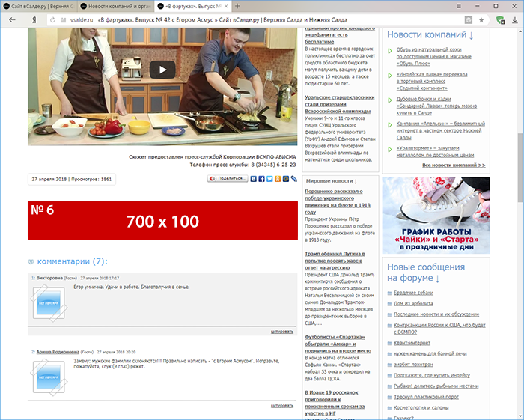Image resolution: width=524 pixels, height=420 pixels.
Task: Go back with the browser back arrow
Action: (12, 20)
